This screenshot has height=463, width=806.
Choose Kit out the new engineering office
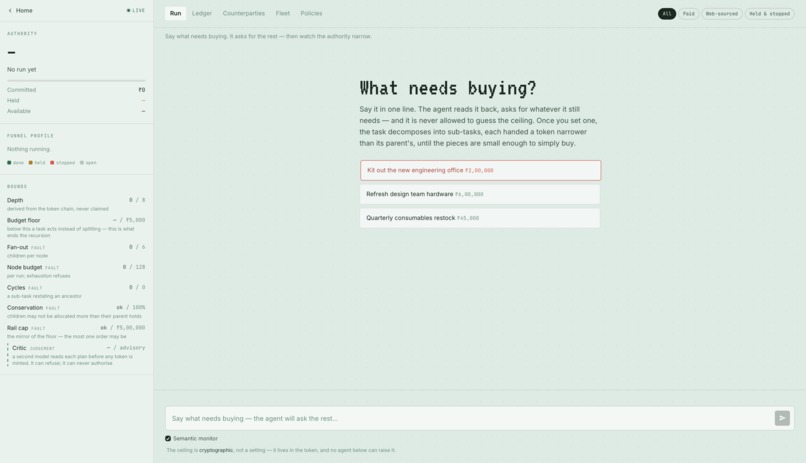[480, 170]
